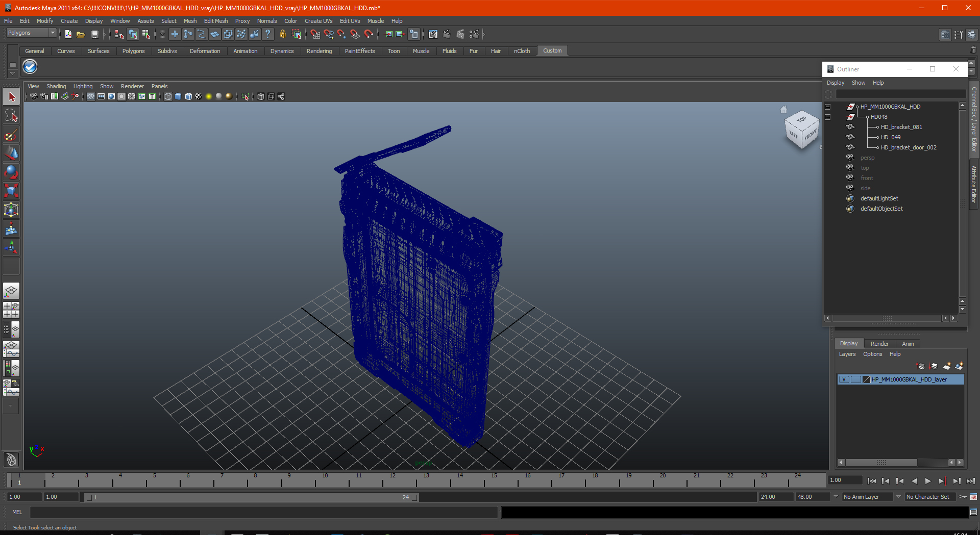The height and width of the screenshot is (535, 980).
Task: Click the range slider bar handle
Action: pos(252,497)
